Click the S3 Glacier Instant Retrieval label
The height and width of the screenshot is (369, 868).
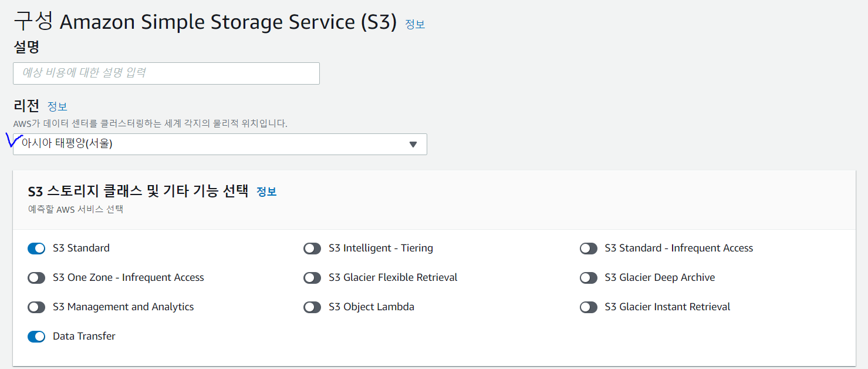coord(668,307)
